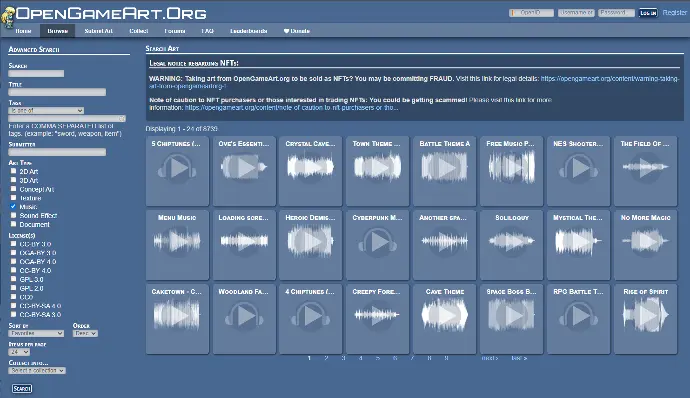Play the Rise of Spirit preview
This screenshot has height=398, width=690.
coord(646,315)
